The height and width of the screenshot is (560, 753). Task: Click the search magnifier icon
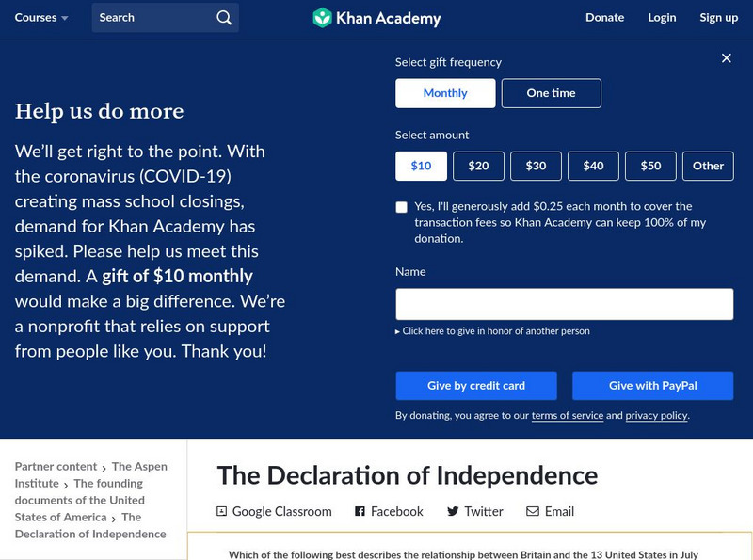click(x=223, y=17)
